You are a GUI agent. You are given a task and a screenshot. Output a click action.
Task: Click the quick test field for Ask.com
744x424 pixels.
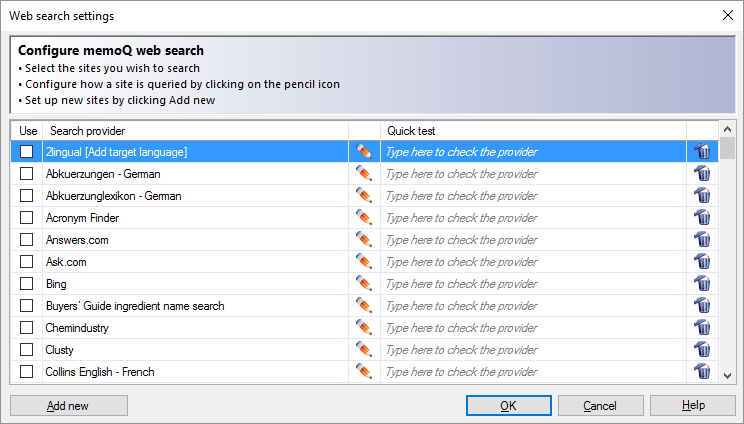pos(532,262)
